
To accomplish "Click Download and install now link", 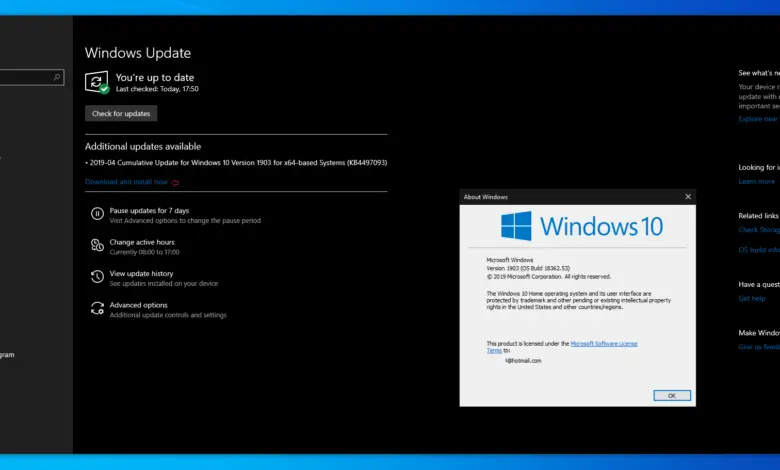I will coord(126,182).
